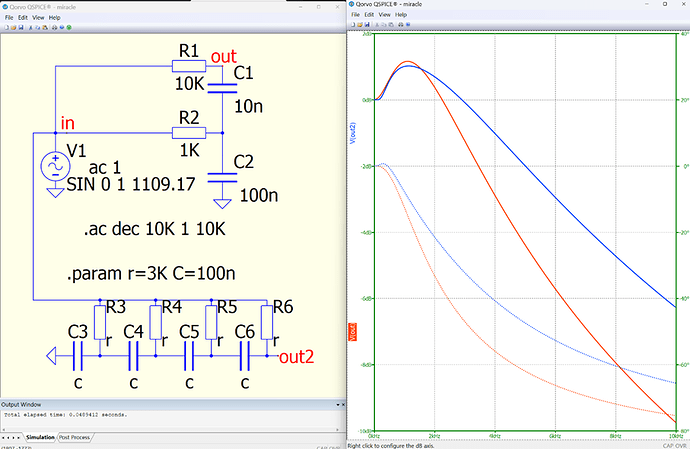Click the Save icon in schematic window toolbar

[21, 27]
